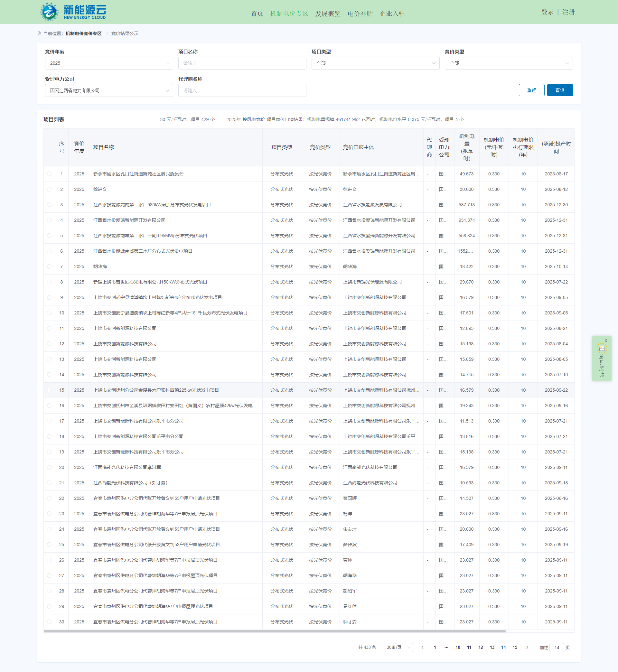Click the breadcrumb chevron separator
618x672 pixels.
pyautogui.click(x=107, y=33)
